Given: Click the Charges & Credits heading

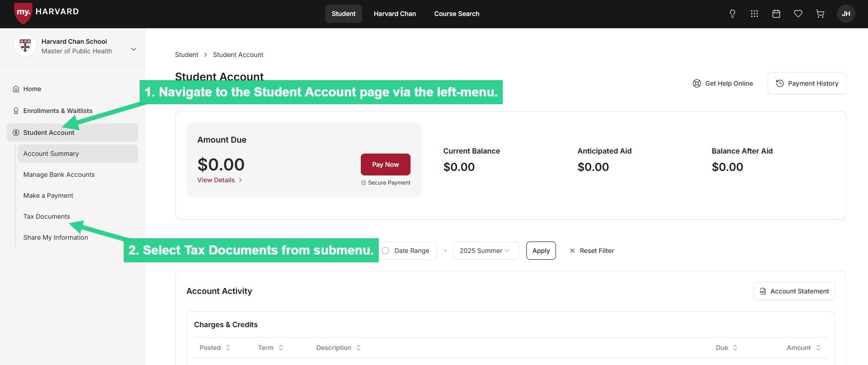Looking at the screenshot, I should point(226,324).
